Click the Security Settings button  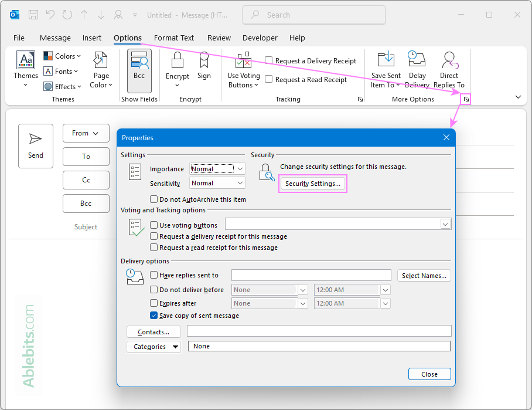pos(312,184)
